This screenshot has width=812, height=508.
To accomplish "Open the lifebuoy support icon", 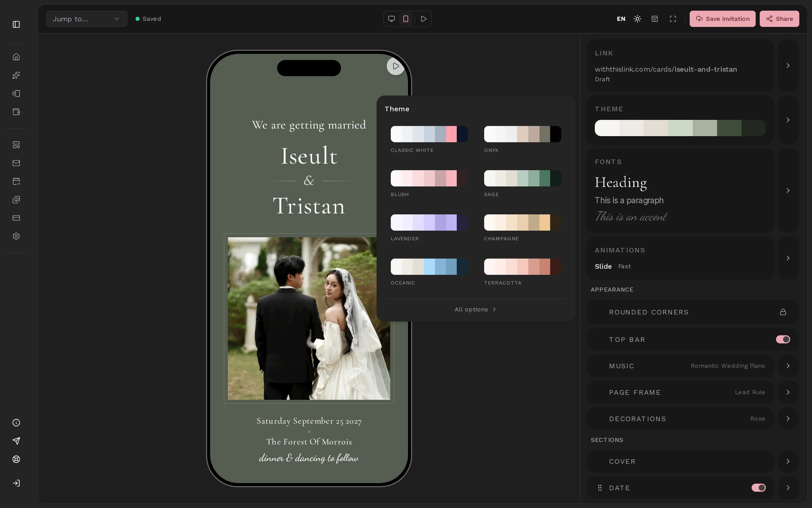I will pyautogui.click(x=16, y=459).
